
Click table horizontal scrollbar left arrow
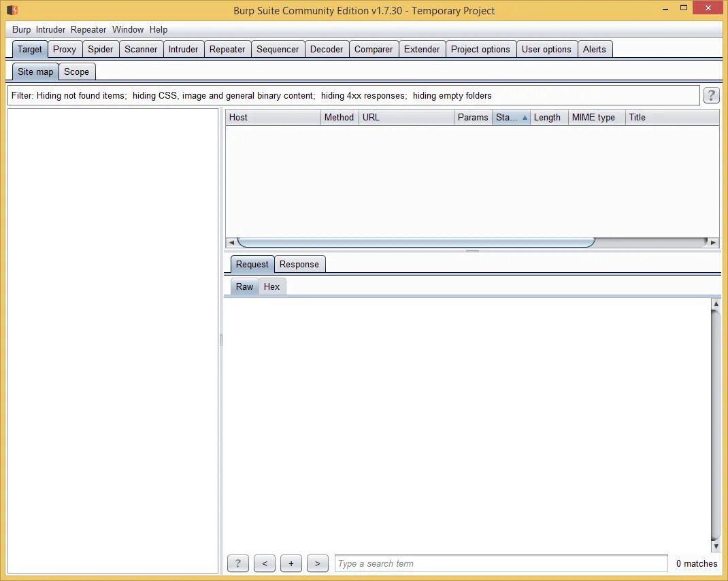[x=231, y=242]
